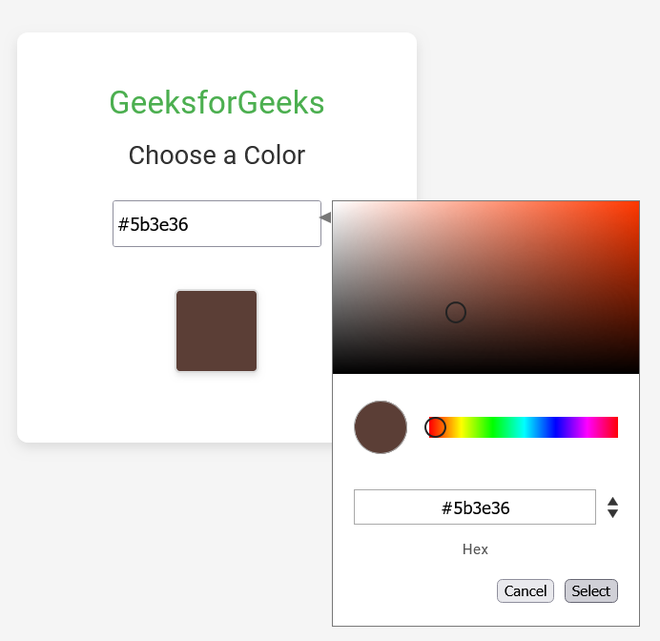The width and height of the screenshot is (660, 641).
Task: Click the circular handle on the hue slider
Action: coord(435,428)
